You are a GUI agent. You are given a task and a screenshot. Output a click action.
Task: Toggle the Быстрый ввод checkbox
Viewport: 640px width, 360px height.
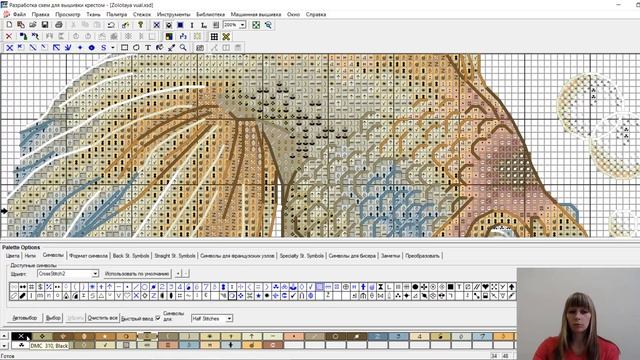pos(158,318)
